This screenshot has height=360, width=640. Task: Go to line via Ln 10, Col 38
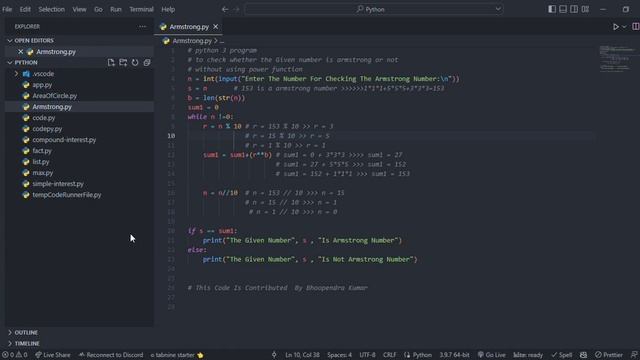tap(302, 355)
